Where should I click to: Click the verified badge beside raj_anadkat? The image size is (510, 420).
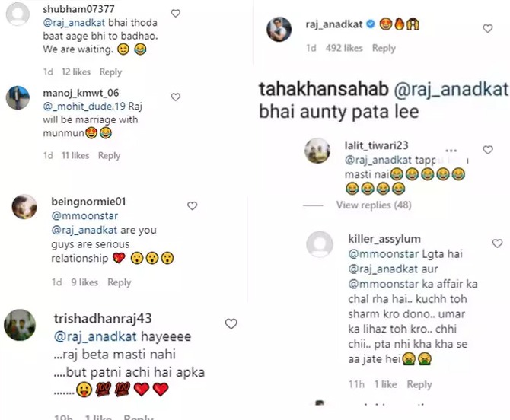click(x=371, y=24)
